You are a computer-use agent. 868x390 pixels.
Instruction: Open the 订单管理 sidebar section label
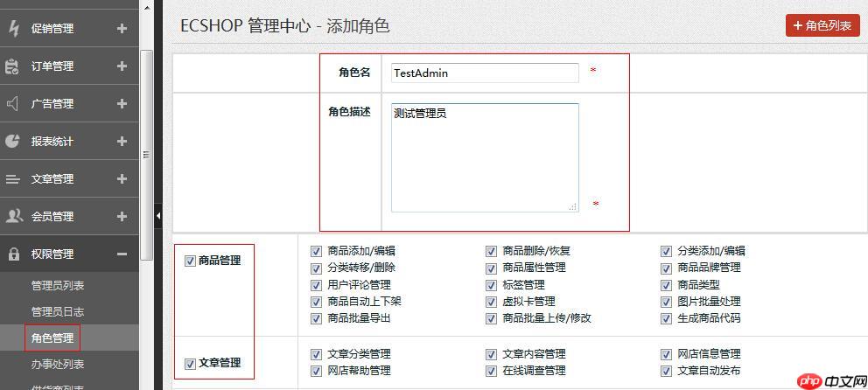[x=52, y=66]
